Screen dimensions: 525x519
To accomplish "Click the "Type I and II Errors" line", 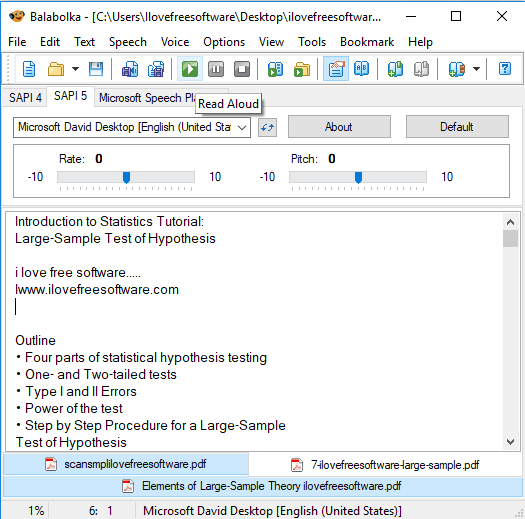I will (76, 391).
